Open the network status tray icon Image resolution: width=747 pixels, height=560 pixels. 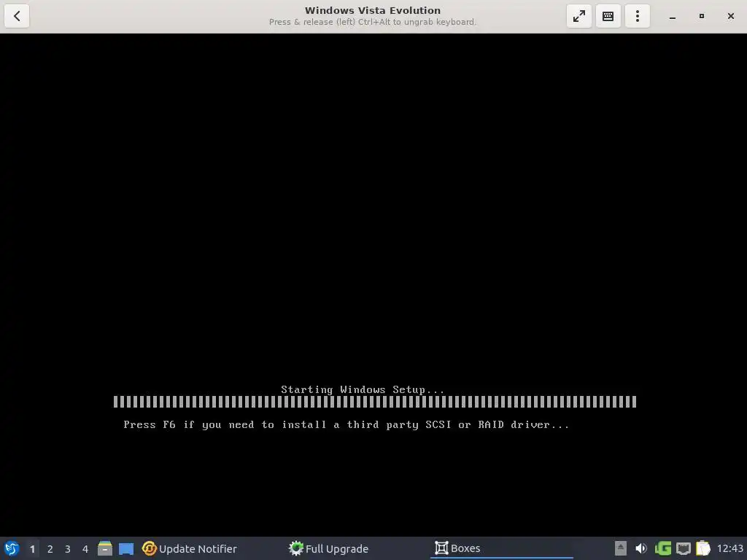[x=683, y=548]
